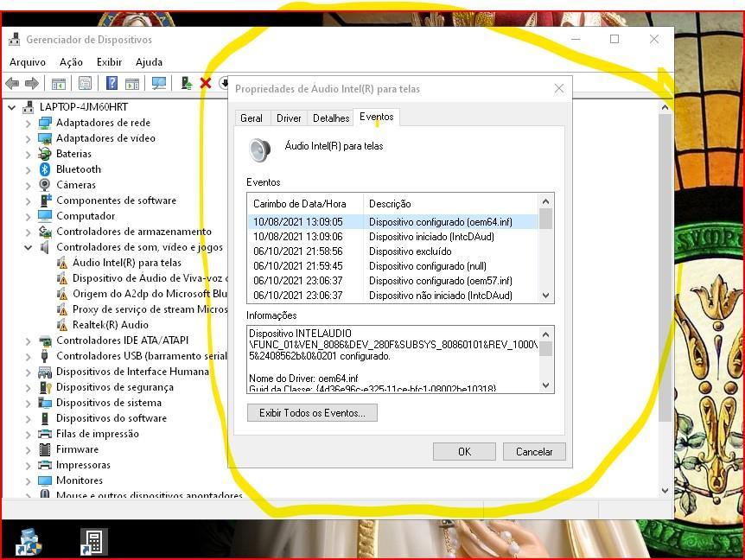Select event Dispositivo configurado (null)

(392, 266)
